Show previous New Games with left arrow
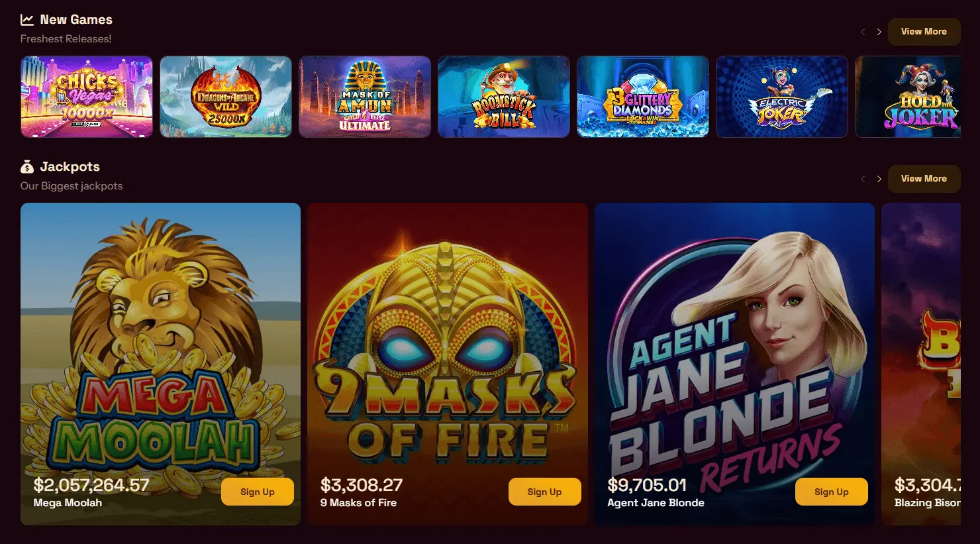This screenshot has width=980, height=544. 863,32
